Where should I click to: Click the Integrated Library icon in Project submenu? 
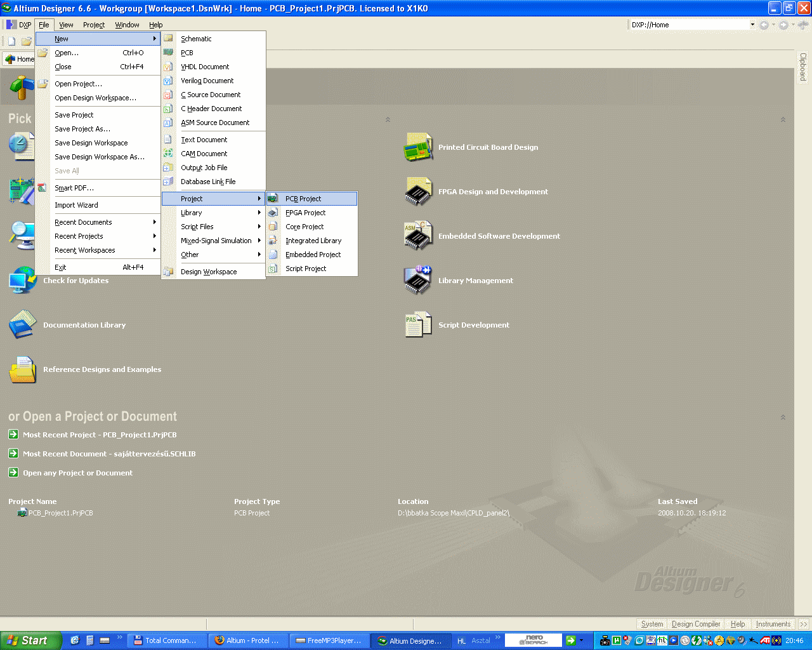pos(273,240)
